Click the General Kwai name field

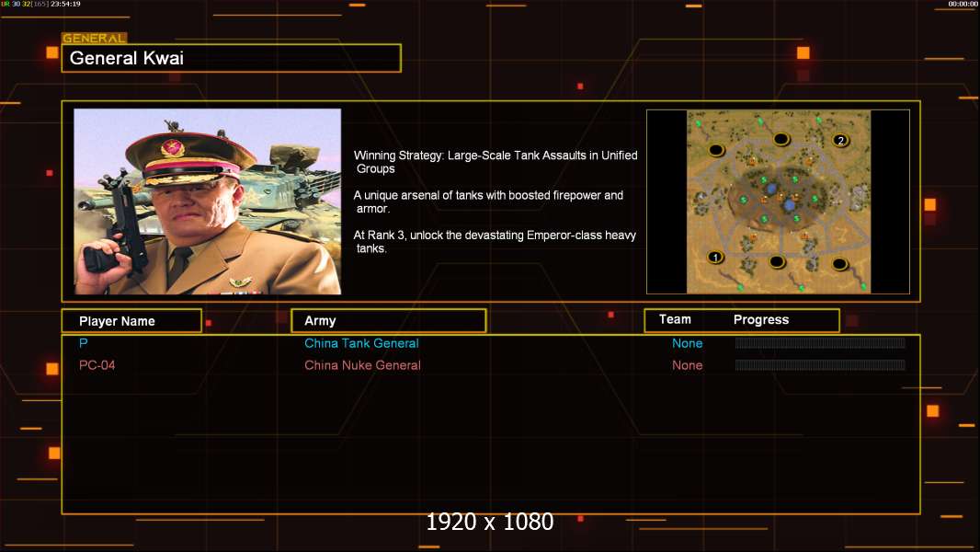click(x=232, y=58)
